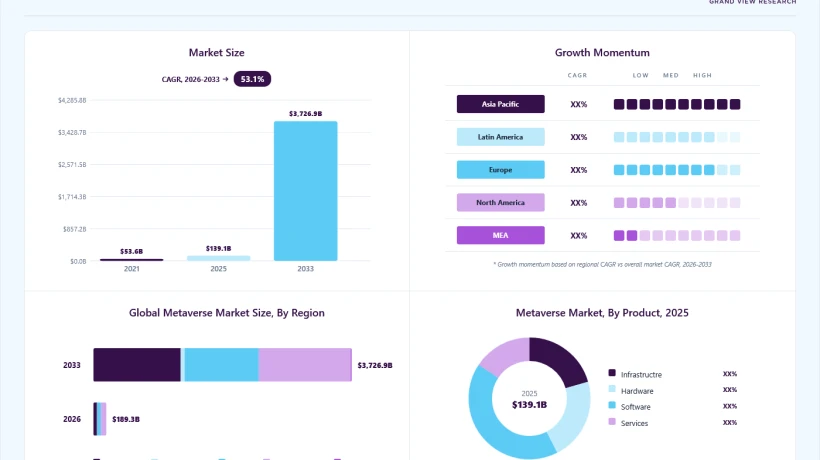The image size is (820, 460).
Task: Click the XX% CAGR value for Europe
Action: (x=578, y=170)
